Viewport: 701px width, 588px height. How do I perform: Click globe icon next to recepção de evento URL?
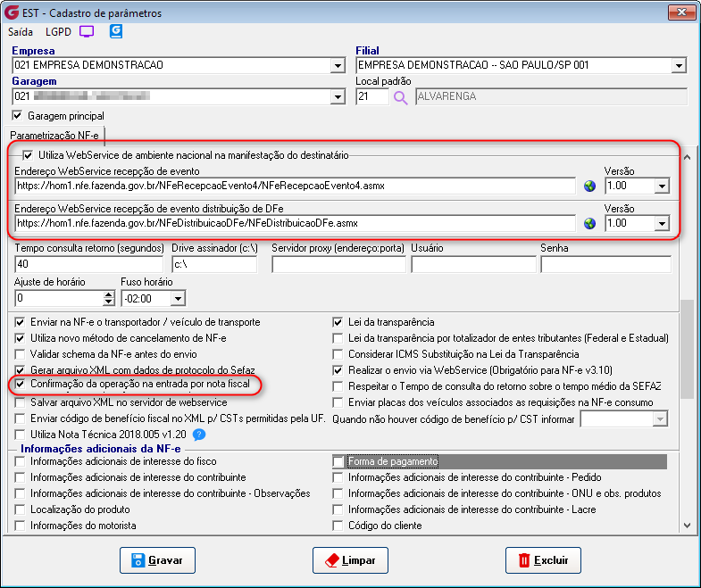tap(589, 186)
